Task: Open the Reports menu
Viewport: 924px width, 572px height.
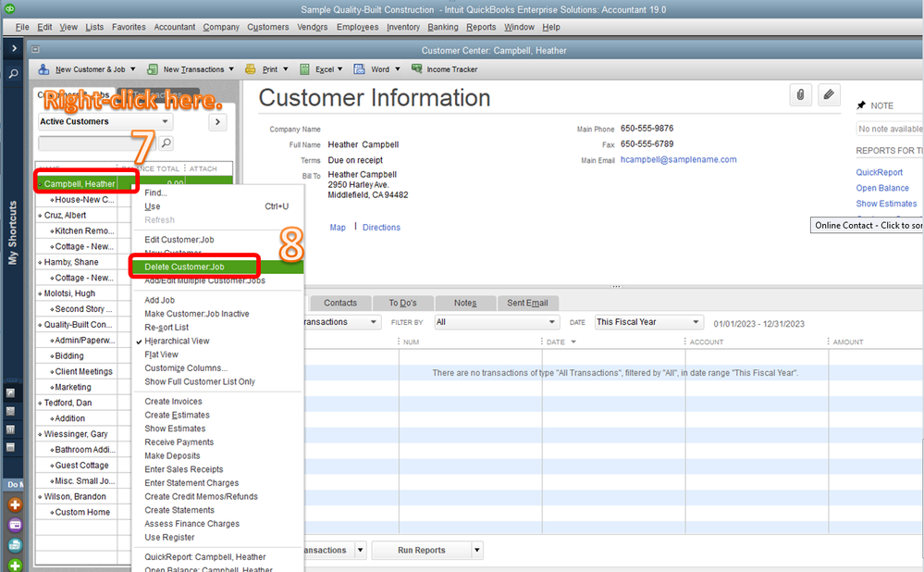Action: point(481,27)
